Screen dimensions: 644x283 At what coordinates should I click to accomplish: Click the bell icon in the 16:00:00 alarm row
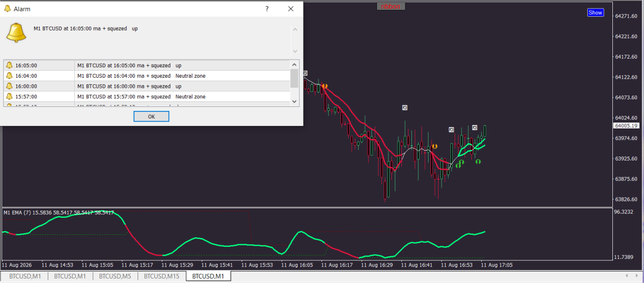pos(9,86)
